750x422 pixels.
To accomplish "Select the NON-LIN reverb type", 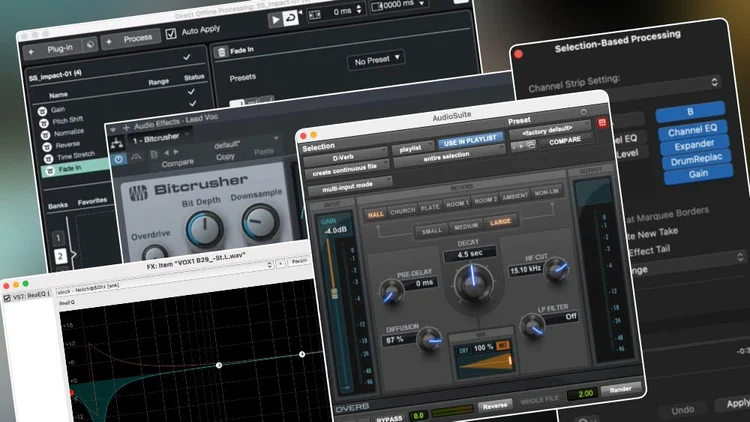I will point(547,191).
